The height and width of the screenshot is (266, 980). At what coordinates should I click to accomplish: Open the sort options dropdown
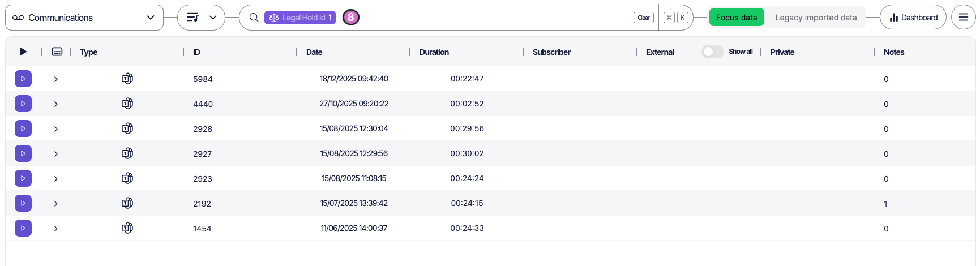pyautogui.click(x=201, y=18)
